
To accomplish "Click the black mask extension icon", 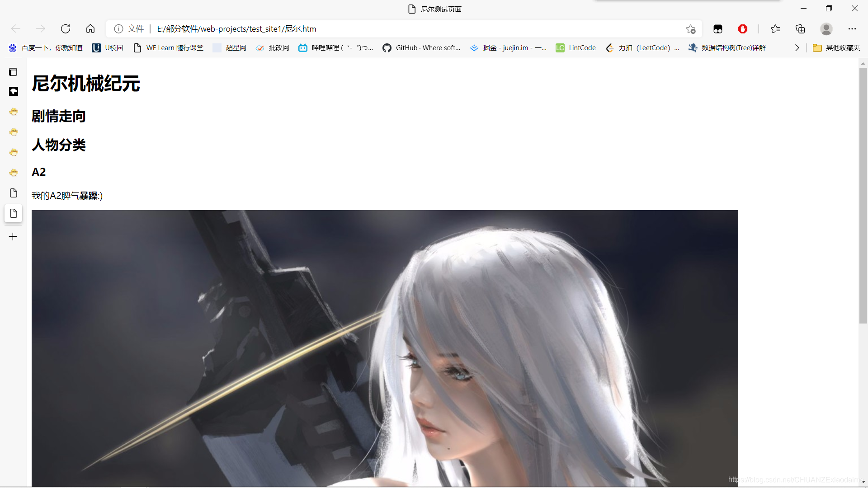I will pyautogui.click(x=717, y=29).
